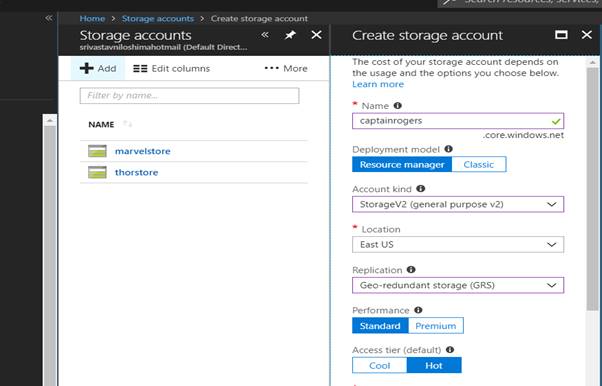Screen dimensions: 602x386
Task: Maximize the Create storage account blade
Action: (561, 35)
